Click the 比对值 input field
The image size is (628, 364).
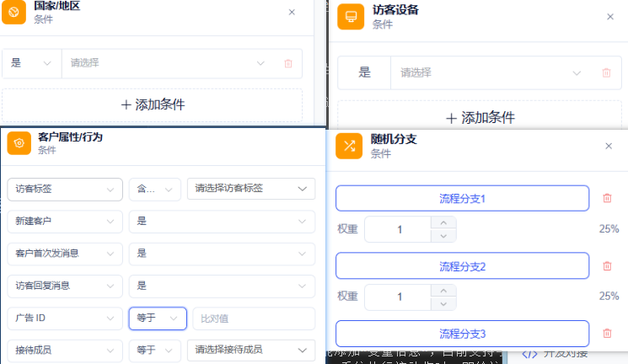254,318
